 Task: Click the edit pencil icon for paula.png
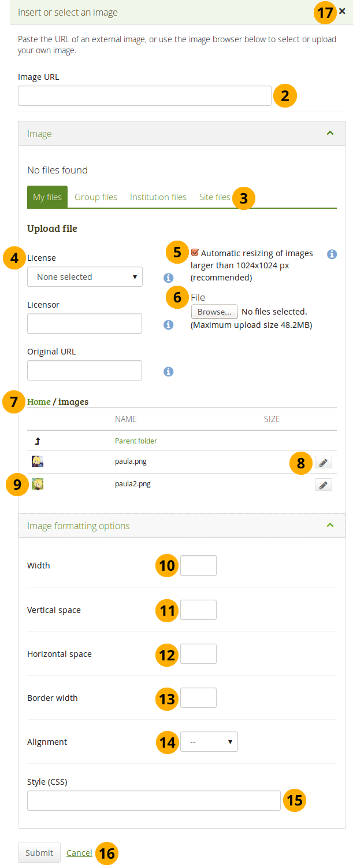tap(324, 463)
